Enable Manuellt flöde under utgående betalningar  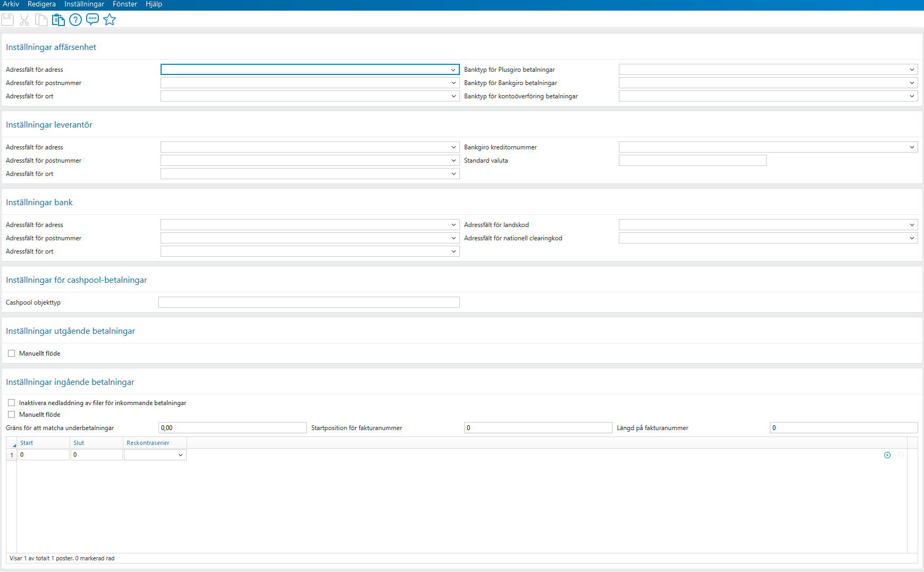[11, 353]
